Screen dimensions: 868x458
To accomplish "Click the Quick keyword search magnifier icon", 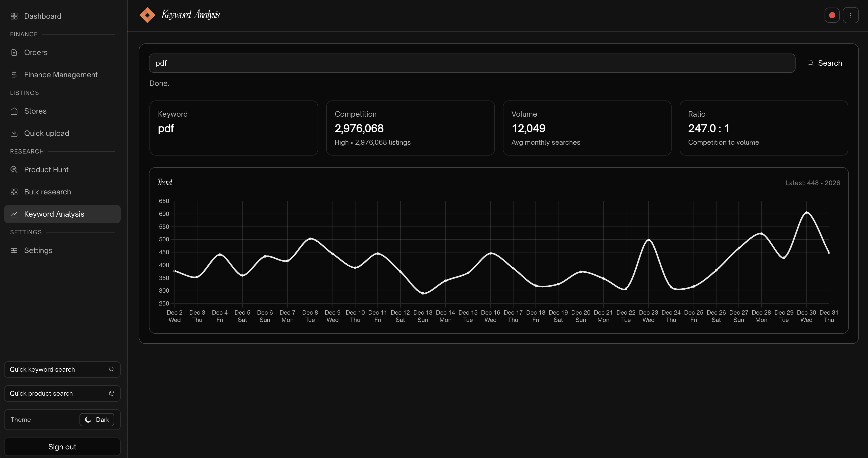I will 112,369.
